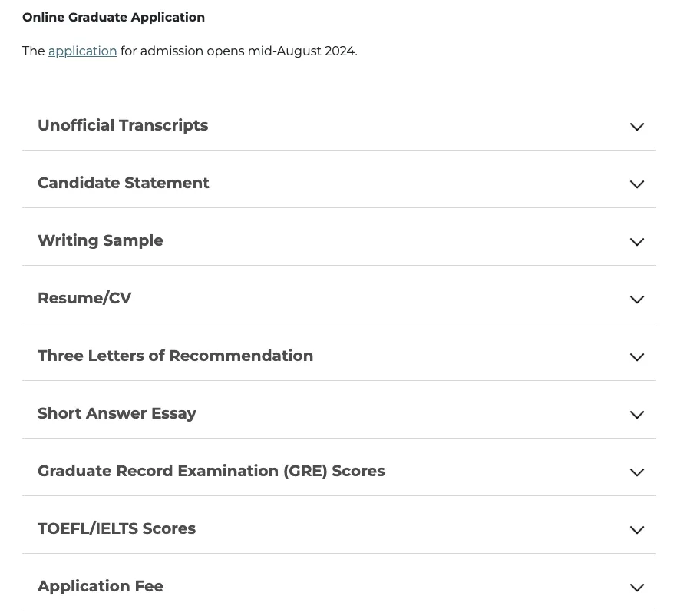Screen dimensions: 677x616
Task: Click the chevron icon for GRE Scores
Action: pos(637,472)
